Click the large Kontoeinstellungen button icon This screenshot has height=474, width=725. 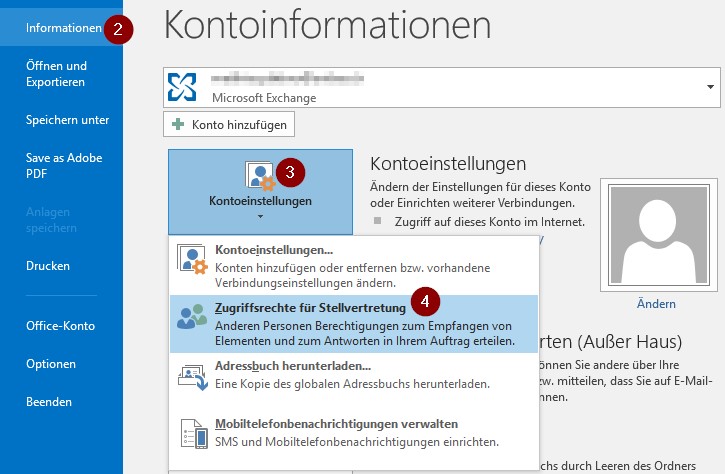(259, 177)
